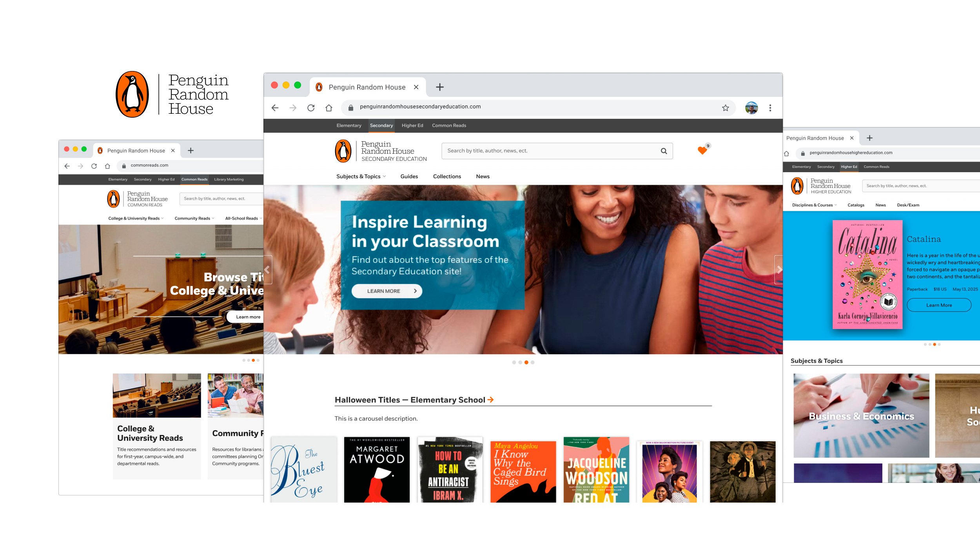Open new tab in Common Reads browser
The image size is (980, 555).
(x=191, y=151)
